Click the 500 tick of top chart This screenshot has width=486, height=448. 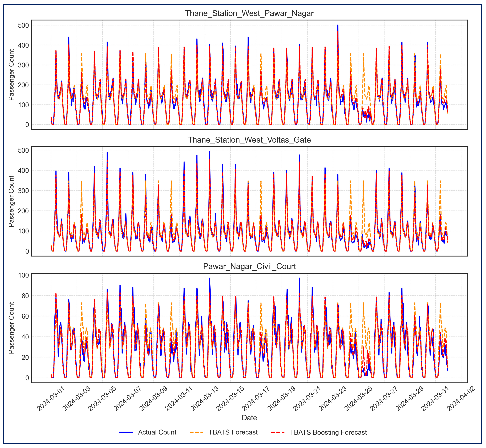pos(23,25)
